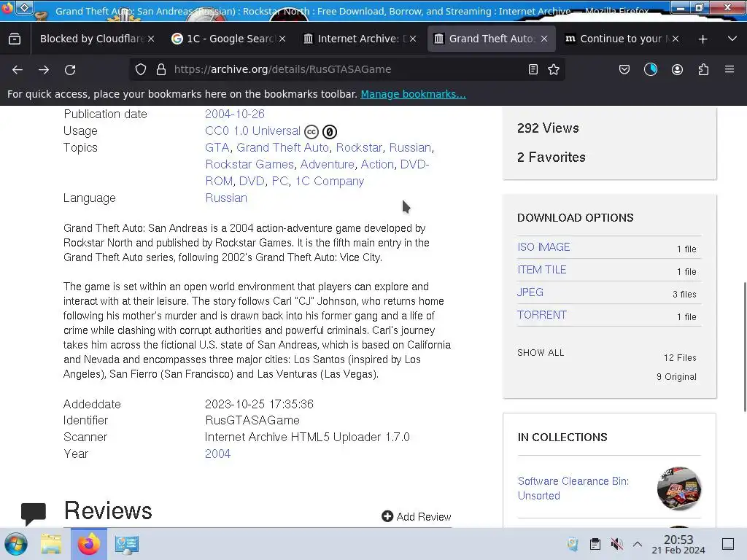747x560 pixels.
Task: Open the 2004-10-26 publication date link
Action: [x=234, y=114]
